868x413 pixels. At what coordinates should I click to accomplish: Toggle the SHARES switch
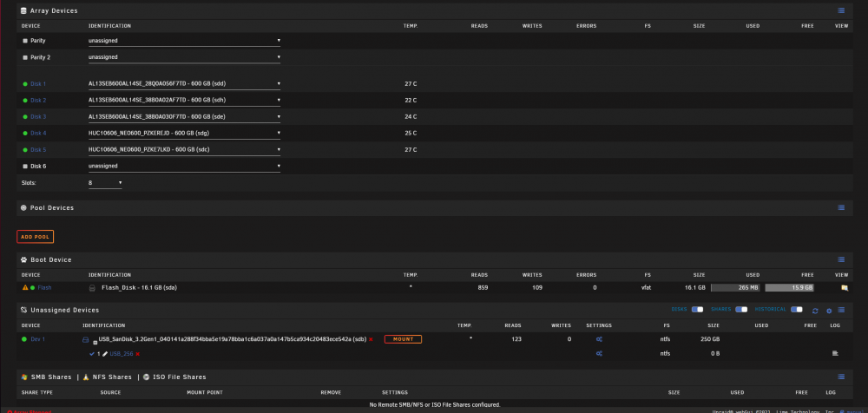pyautogui.click(x=741, y=310)
